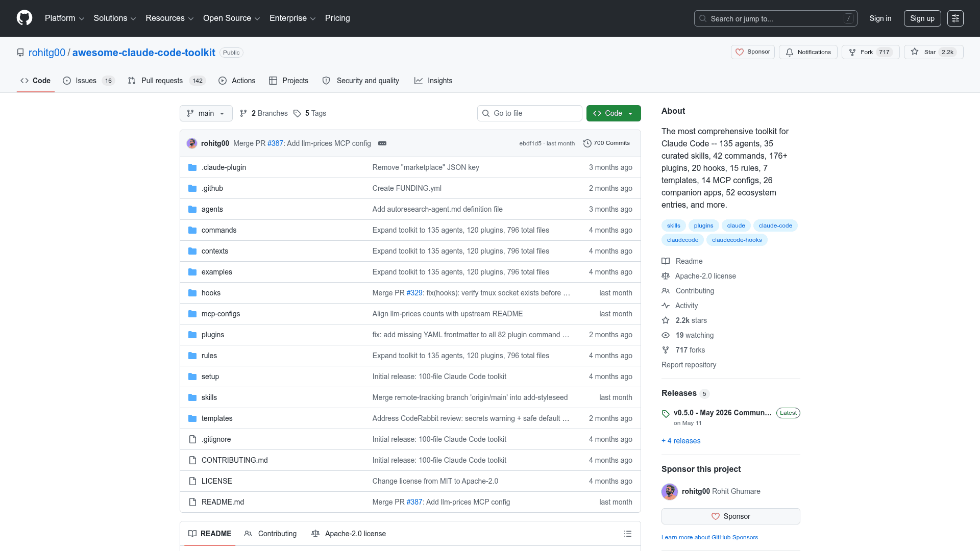Click the people icon beside Contributing in sidebar
The image size is (980, 551).
tap(666, 291)
